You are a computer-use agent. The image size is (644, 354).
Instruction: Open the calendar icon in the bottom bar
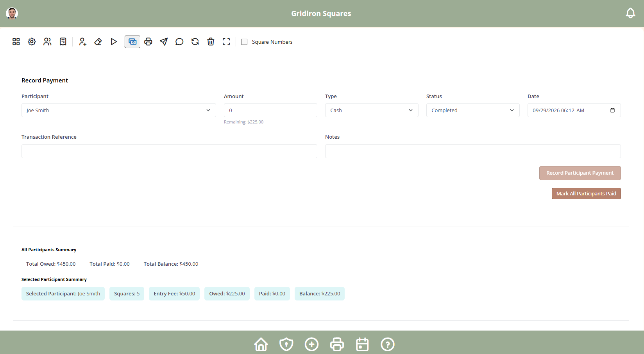pos(362,344)
